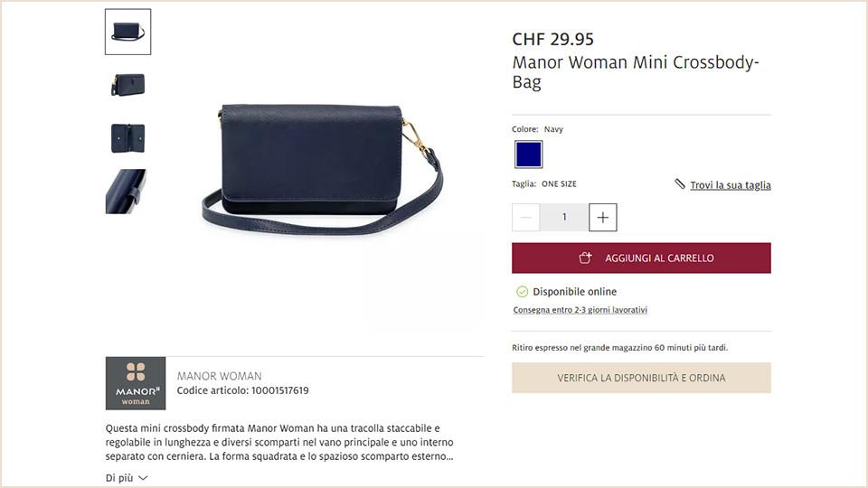Select the second bag thumbnail with strap clip
Image resolution: width=868 pixels, height=488 pixels.
[x=127, y=85]
